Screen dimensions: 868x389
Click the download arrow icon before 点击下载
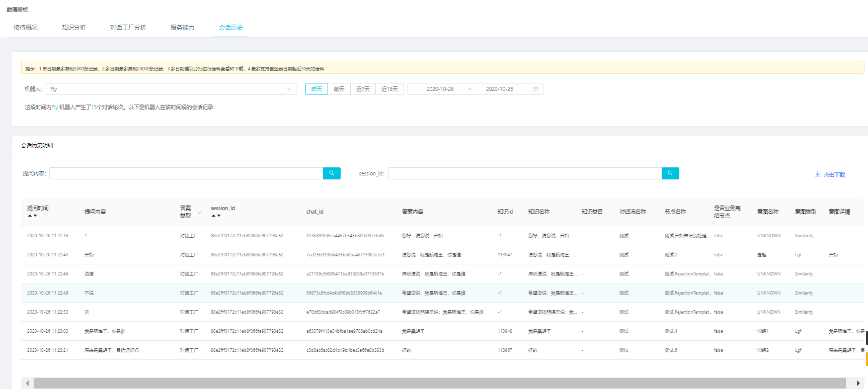pos(817,174)
